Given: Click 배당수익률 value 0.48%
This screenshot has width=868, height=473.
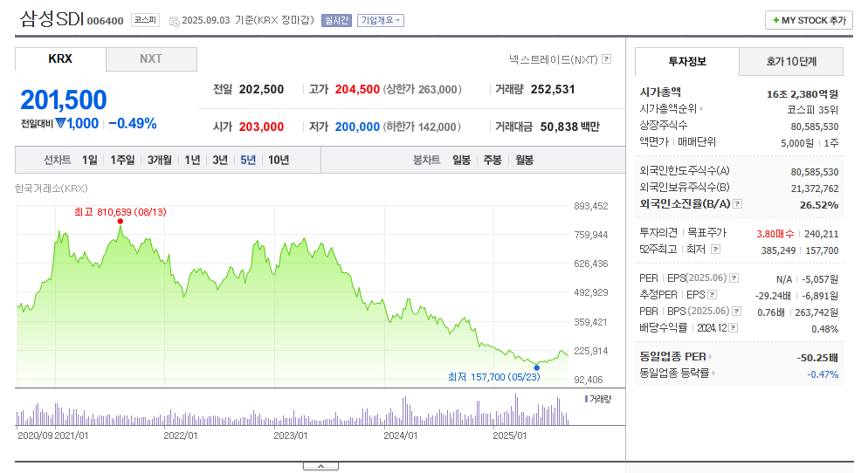Looking at the screenshot, I should [x=825, y=329].
